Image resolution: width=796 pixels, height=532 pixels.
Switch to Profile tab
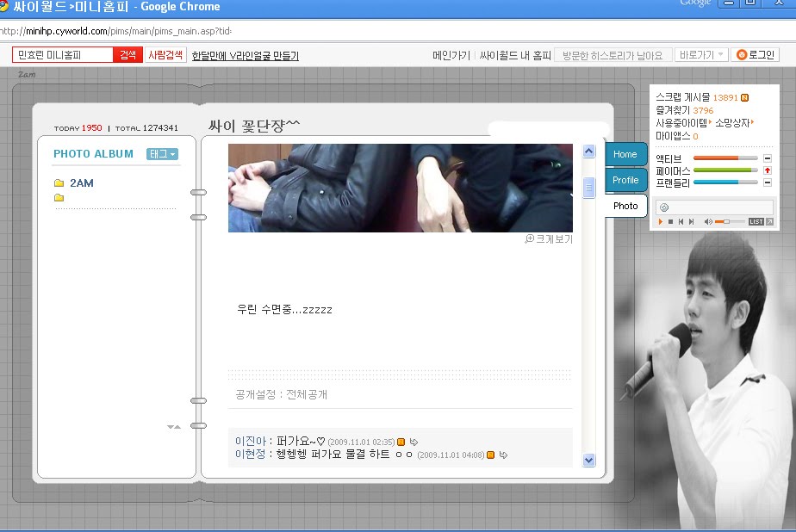click(625, 180)
